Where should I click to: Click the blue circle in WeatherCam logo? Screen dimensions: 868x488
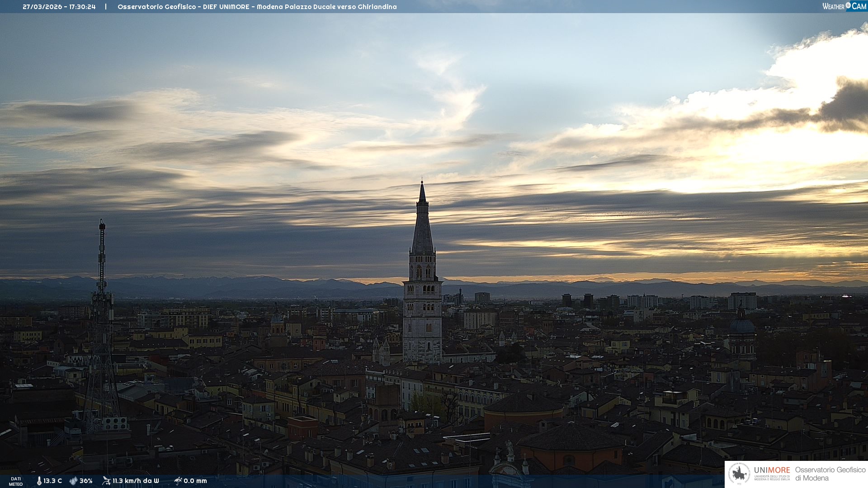click(x=848, y=5)
